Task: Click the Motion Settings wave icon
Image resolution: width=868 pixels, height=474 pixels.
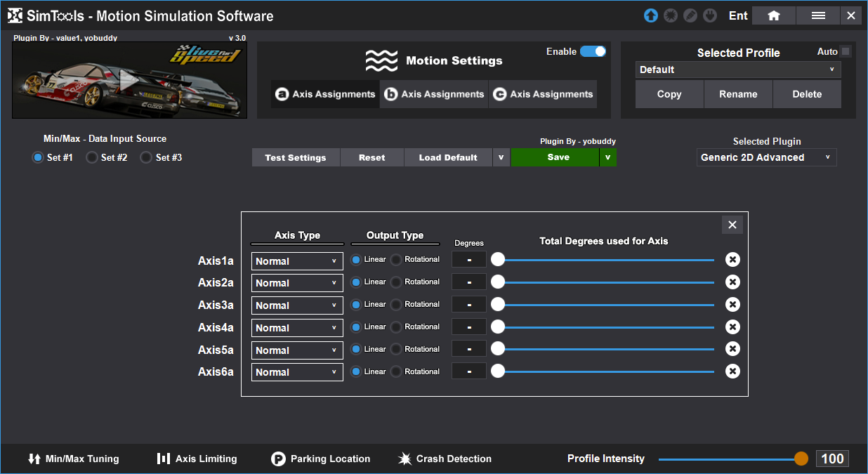Action: (x=381, y=61)
